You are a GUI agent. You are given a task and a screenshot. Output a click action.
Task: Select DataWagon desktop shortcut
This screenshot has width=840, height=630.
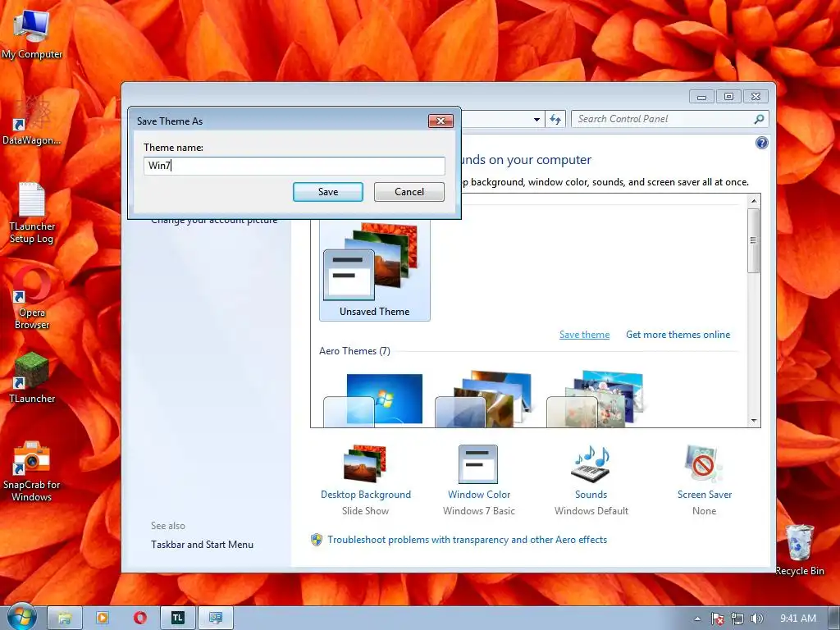pyautogui.click(x=32, y=121)
